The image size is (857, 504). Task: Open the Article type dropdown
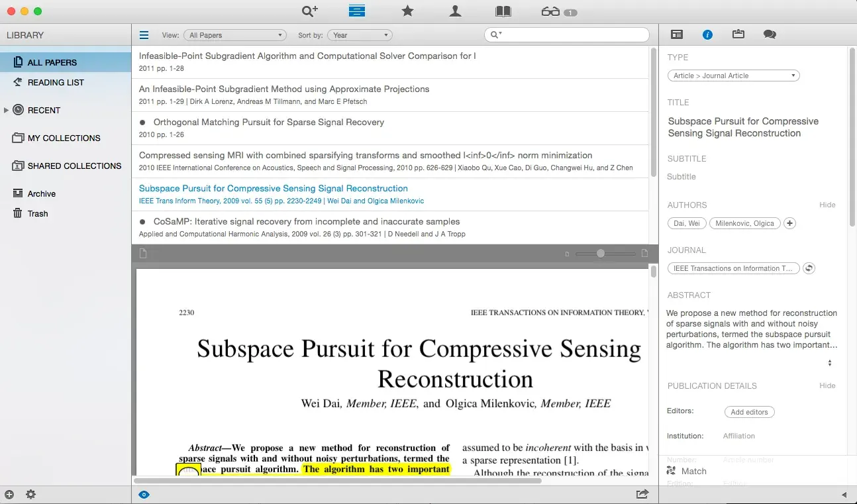[x=733, y=76]
